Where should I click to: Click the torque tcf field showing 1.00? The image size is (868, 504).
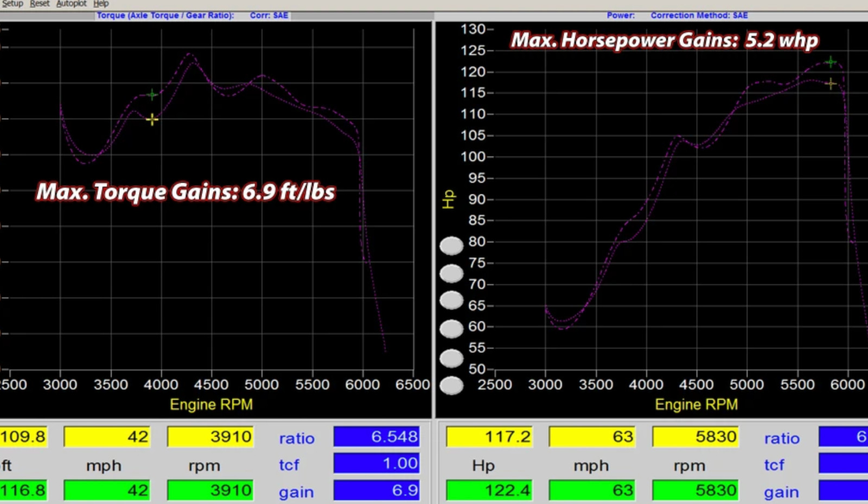(376, 463)
